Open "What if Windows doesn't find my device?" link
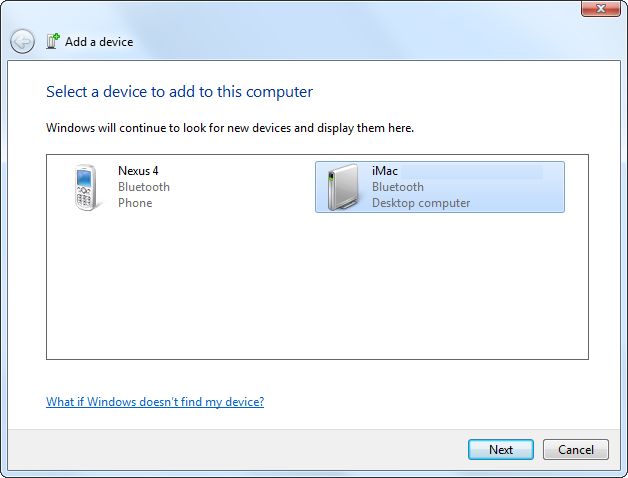This screenshot has height=478, width=628. coord(155,402)
